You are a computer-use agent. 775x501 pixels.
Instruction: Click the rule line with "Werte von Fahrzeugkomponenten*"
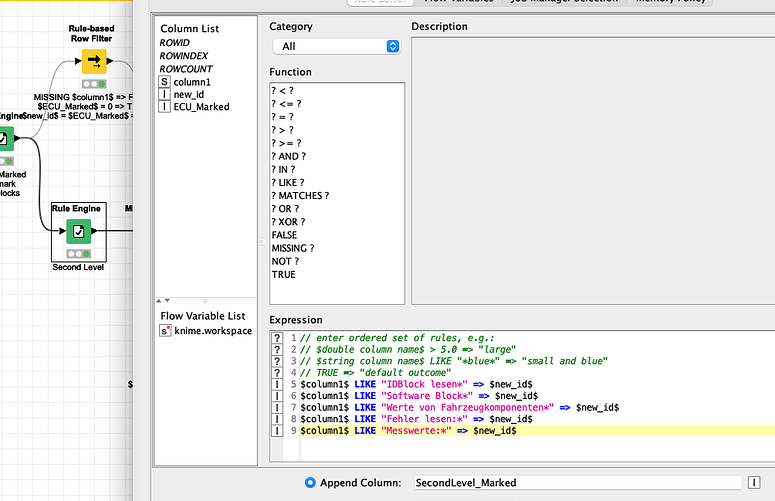460,408
